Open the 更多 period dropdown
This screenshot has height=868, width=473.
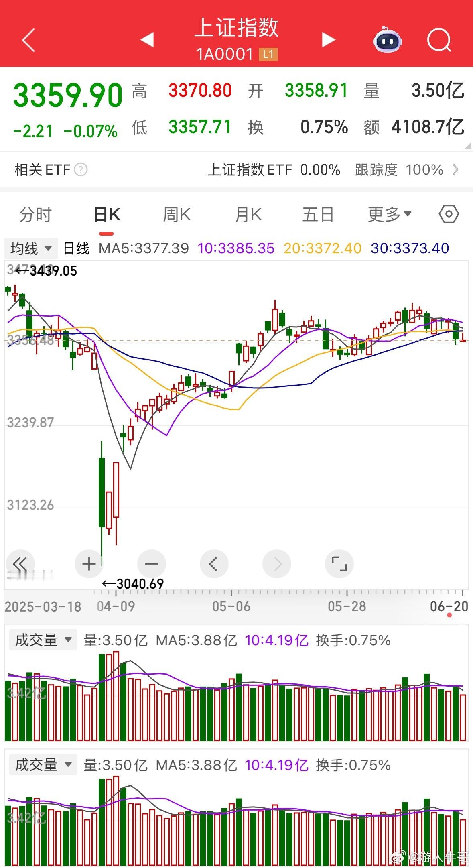(x=390, y=214)
